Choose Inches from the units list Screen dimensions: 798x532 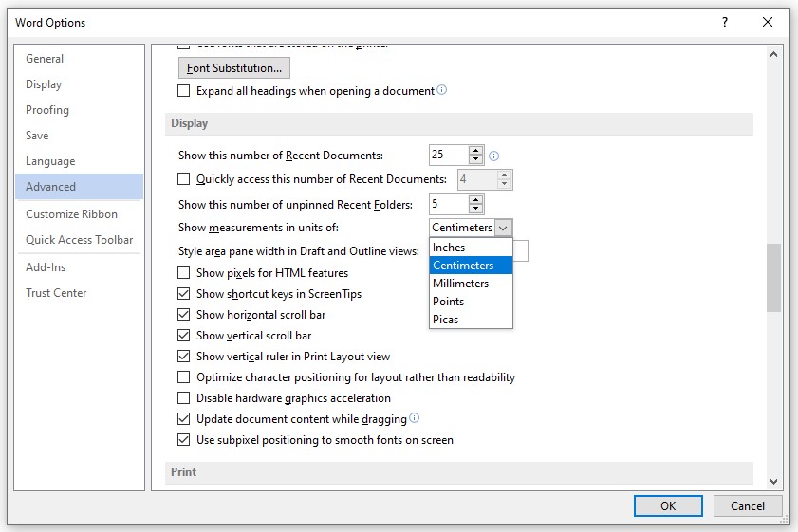pos(471,248)
